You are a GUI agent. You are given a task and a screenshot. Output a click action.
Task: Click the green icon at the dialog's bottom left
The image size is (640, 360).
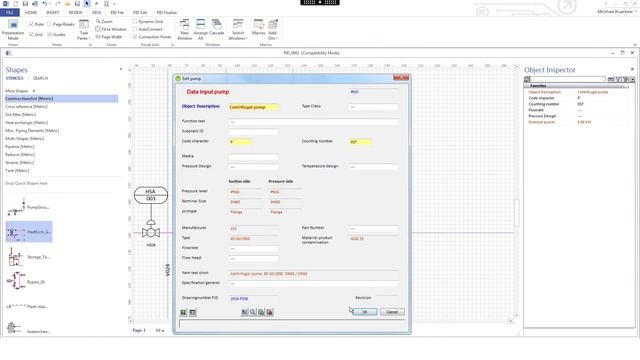tap(183, 312)
